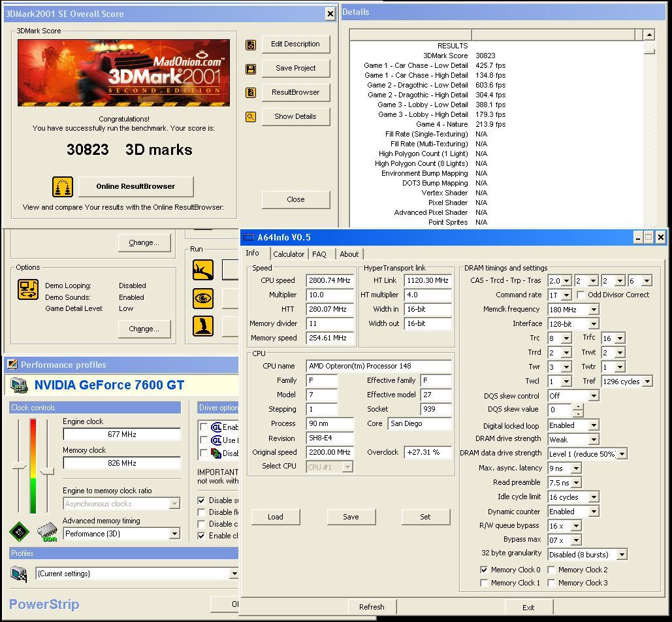Toggle the Enable cl... driver option checkbox

tap(201, 535)
